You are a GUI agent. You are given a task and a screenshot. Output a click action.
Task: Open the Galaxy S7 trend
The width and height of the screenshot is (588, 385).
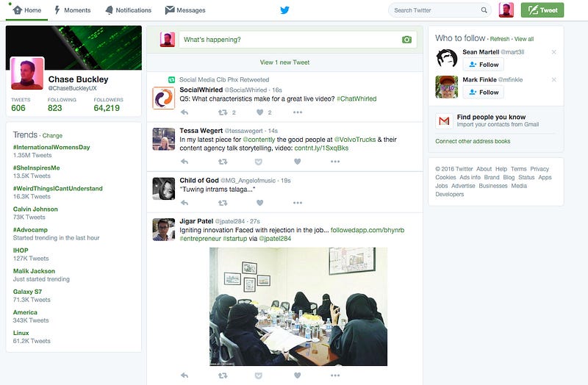(x=27, y=292)
